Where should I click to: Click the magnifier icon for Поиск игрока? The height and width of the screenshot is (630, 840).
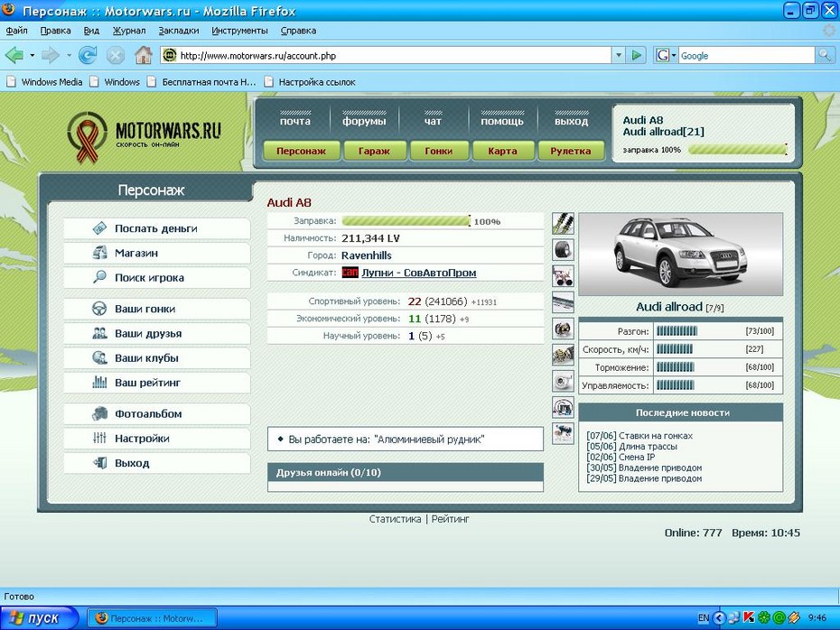coord(99,277)
